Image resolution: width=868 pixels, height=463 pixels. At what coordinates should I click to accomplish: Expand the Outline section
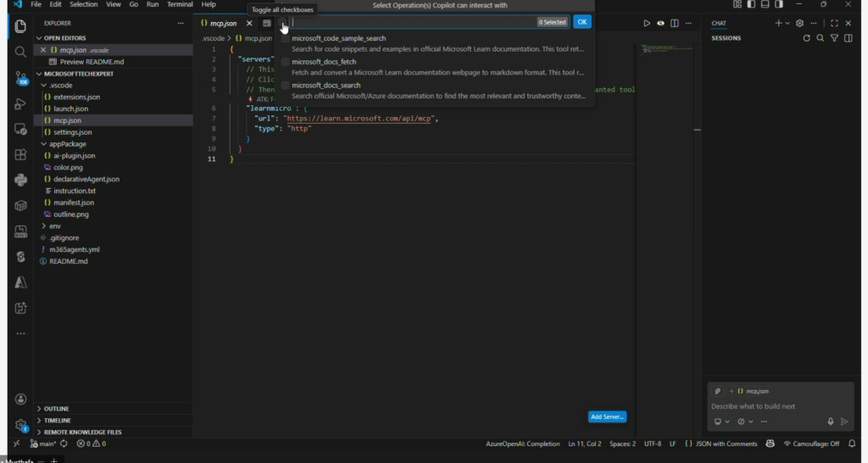click(57, 409)
